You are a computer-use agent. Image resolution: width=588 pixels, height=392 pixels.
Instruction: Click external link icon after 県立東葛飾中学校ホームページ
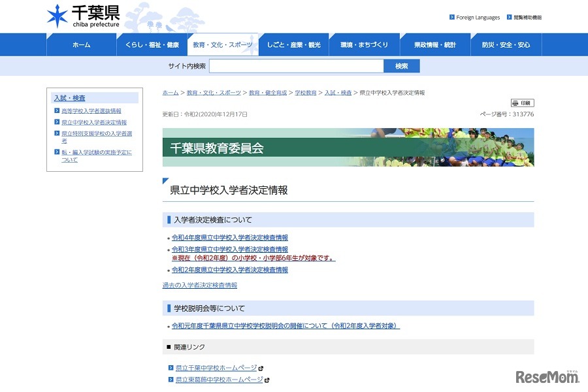pyautogui.click(x=267, y=380)
